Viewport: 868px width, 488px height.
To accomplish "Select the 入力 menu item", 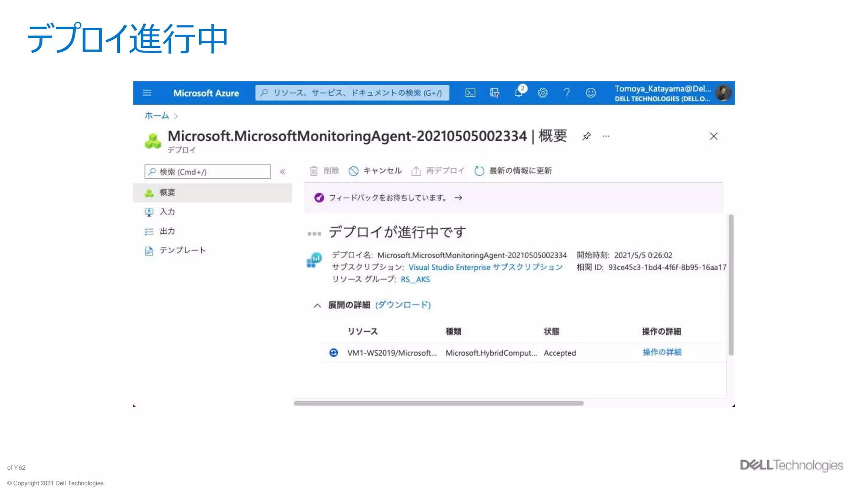I will 212,212.
